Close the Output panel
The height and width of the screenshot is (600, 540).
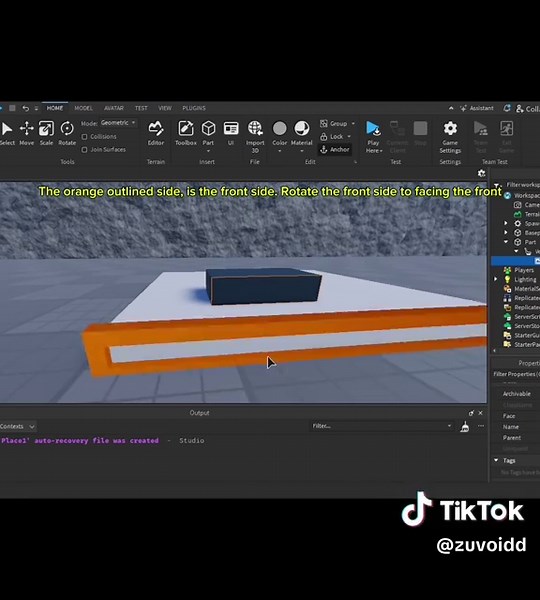coord(481,413)
